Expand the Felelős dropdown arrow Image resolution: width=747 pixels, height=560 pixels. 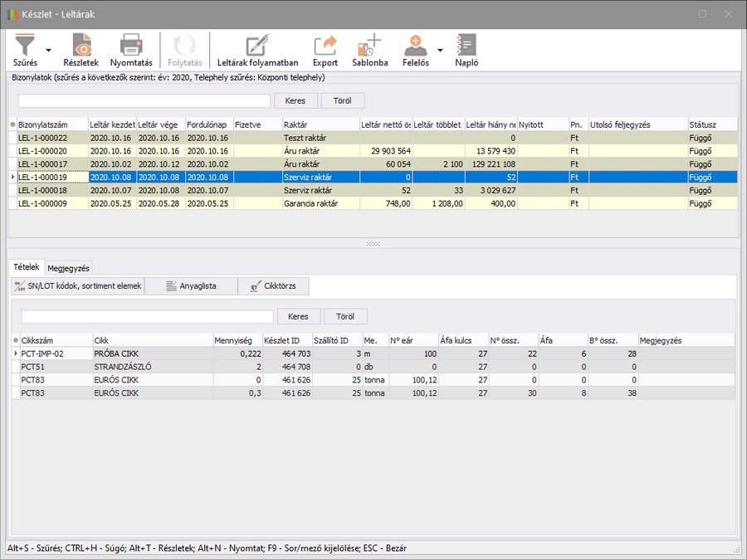(440, 51)
